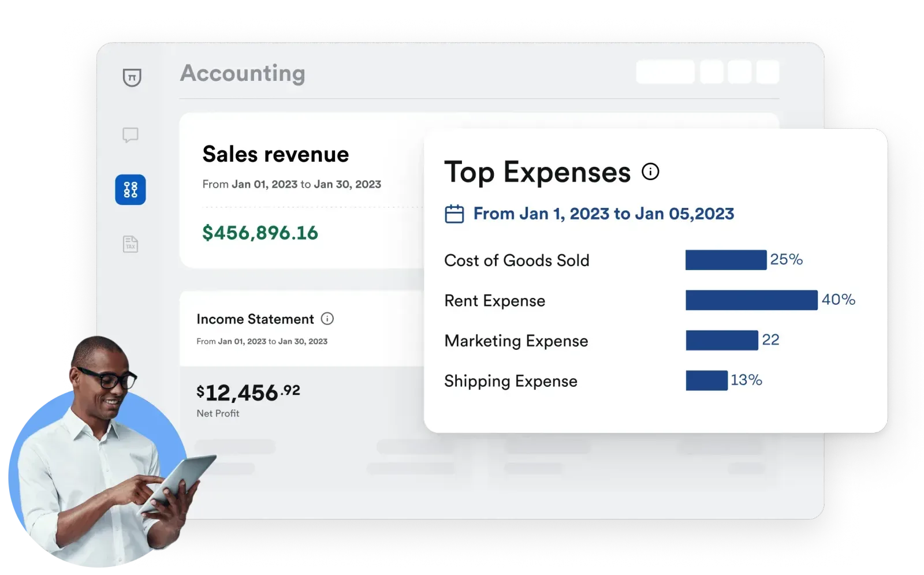Click the Income Statement heading
This screenshot has width=924, height=575.
coord(255,319)
